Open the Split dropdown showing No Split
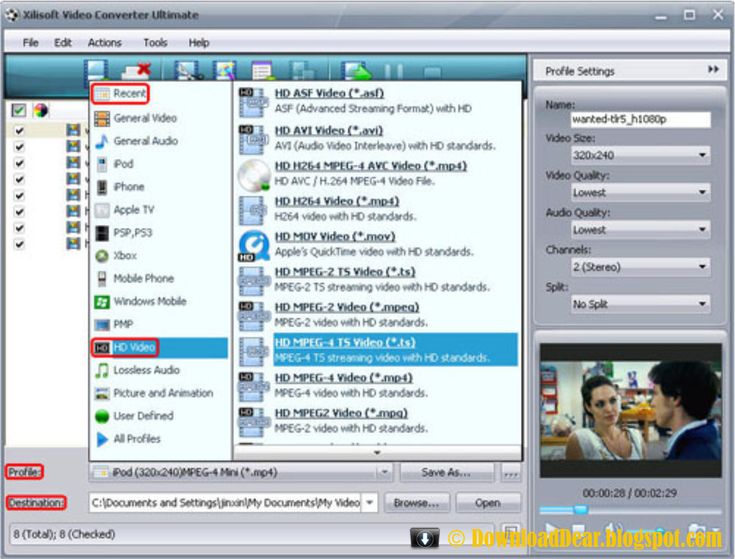735x559 pixels. tap(640, 304)
